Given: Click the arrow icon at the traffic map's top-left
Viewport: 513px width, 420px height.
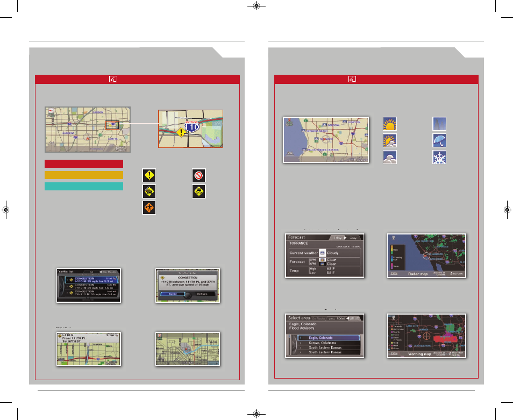Looking at the screenshot, I should point(51,111).
